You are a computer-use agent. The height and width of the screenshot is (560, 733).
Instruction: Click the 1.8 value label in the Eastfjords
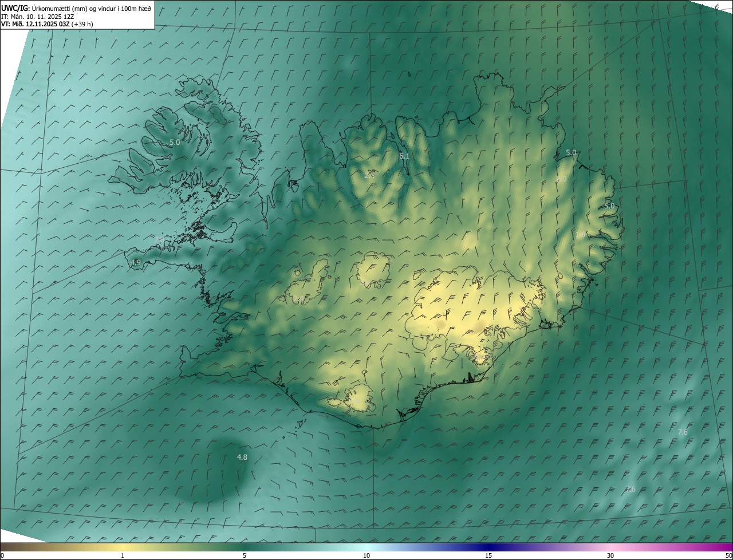coord(580,235)
